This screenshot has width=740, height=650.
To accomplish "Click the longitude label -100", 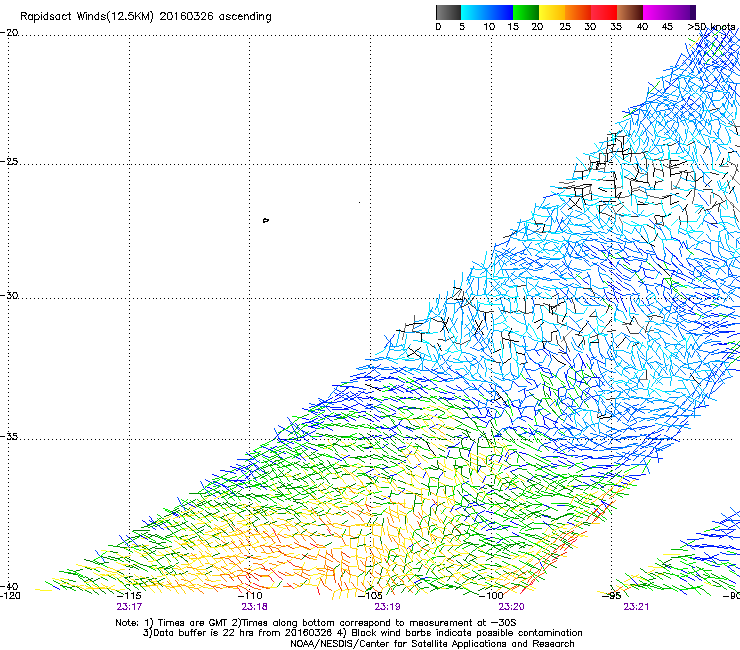I will (x=491, y=596).
